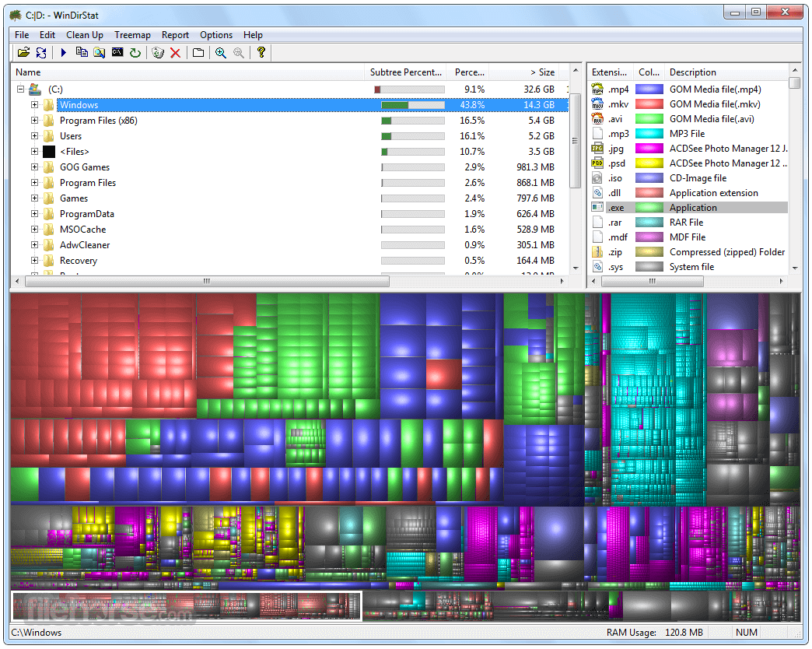Click the red X permanent delete icon
This screenshot has height=649, width=812.
(175, 52)
